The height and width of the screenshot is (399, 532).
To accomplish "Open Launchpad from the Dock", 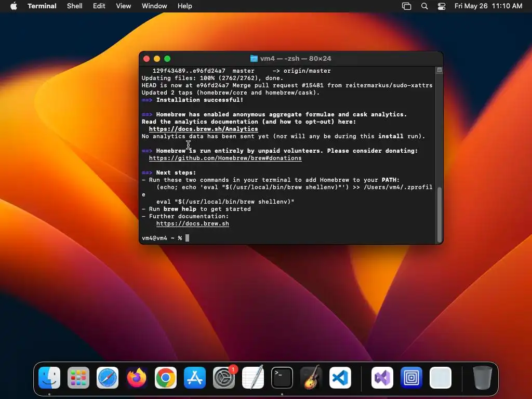I will pos(78,377).
